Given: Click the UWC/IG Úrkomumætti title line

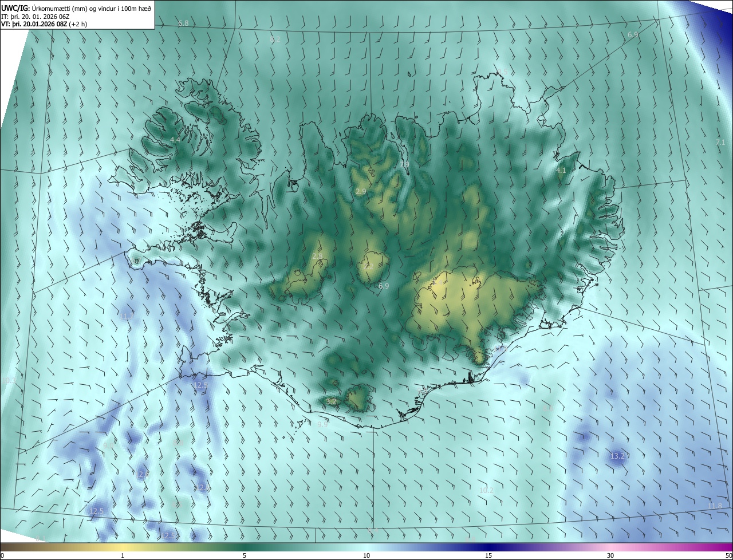Looking at the screenshot, I should 76,8.
